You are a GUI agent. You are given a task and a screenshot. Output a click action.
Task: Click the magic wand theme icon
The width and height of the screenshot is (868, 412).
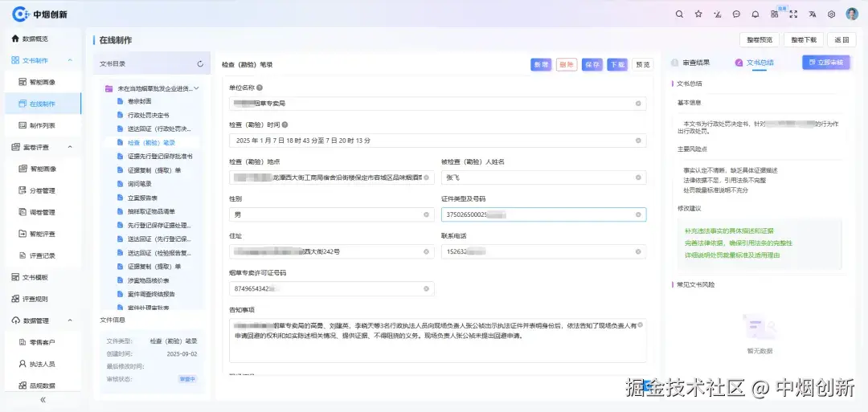point(718,14)
